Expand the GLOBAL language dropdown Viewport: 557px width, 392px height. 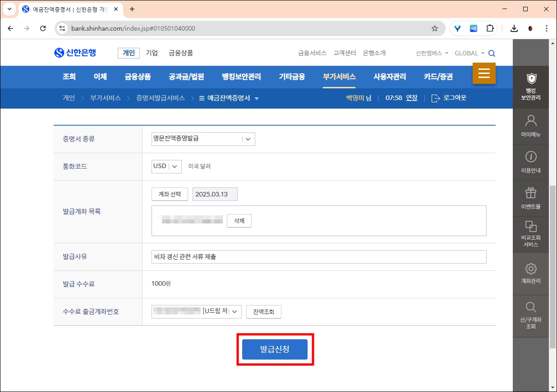pos(470,53)
